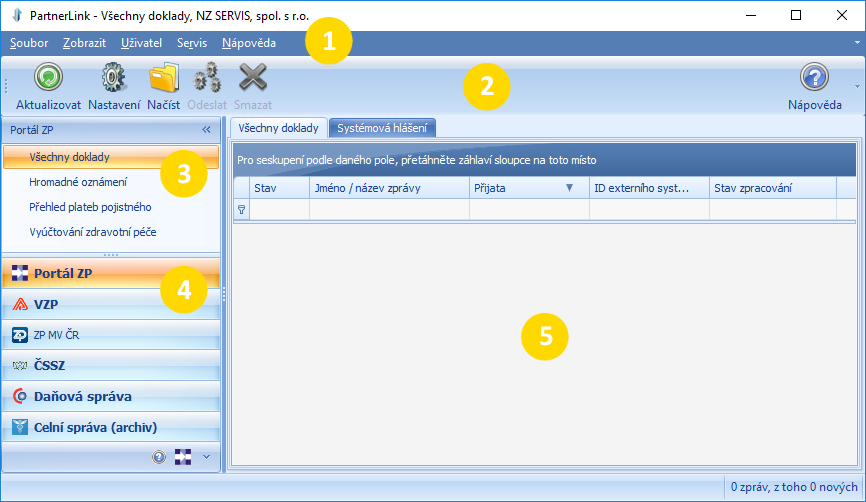The height and width of the screenshot is (502, 866).
Task: Click small help icon in navigation footer
Action: point(159,457)
